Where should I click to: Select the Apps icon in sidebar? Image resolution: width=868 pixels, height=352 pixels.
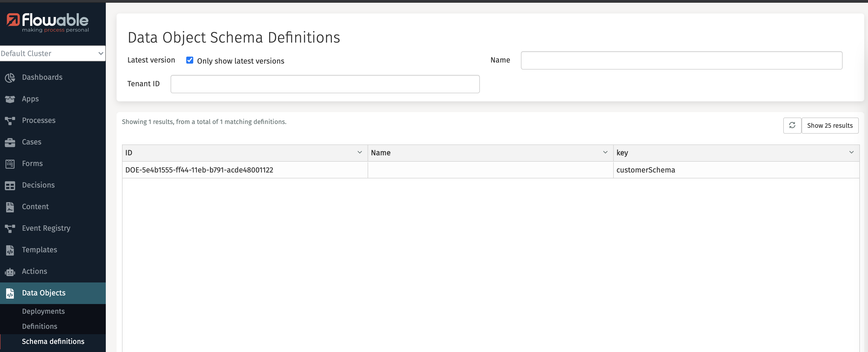pos(10,99)
